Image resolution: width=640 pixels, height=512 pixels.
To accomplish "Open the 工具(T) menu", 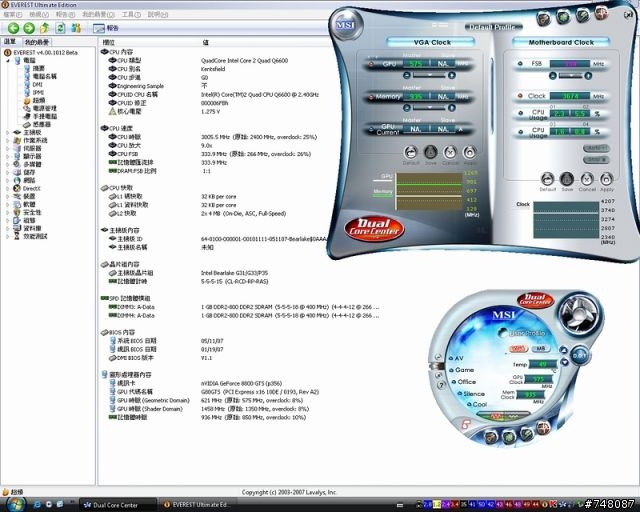I will 131,15.
